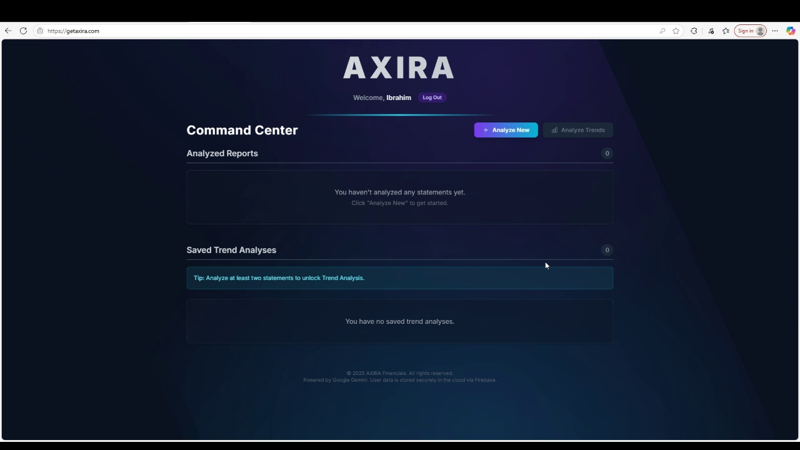
Task: Open the password key icon in address bar
Action: (x=662, y=31)
